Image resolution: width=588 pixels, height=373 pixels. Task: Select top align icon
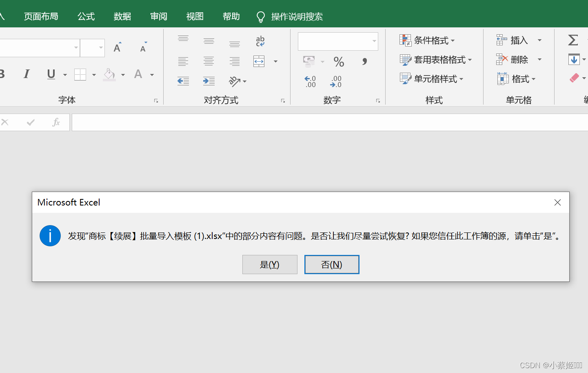pos(183,39)
